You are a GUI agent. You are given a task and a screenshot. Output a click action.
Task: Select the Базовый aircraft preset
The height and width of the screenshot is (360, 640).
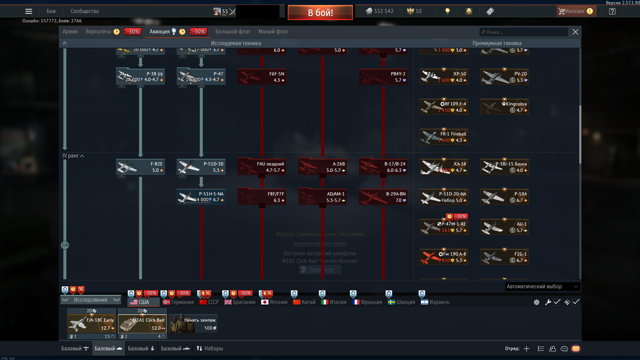point(75,349)
